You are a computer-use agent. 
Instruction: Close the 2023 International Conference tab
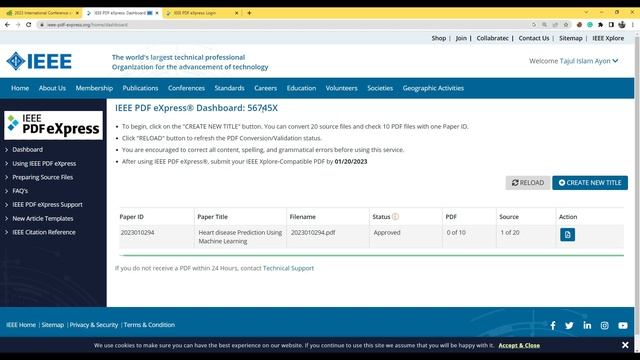77,13
